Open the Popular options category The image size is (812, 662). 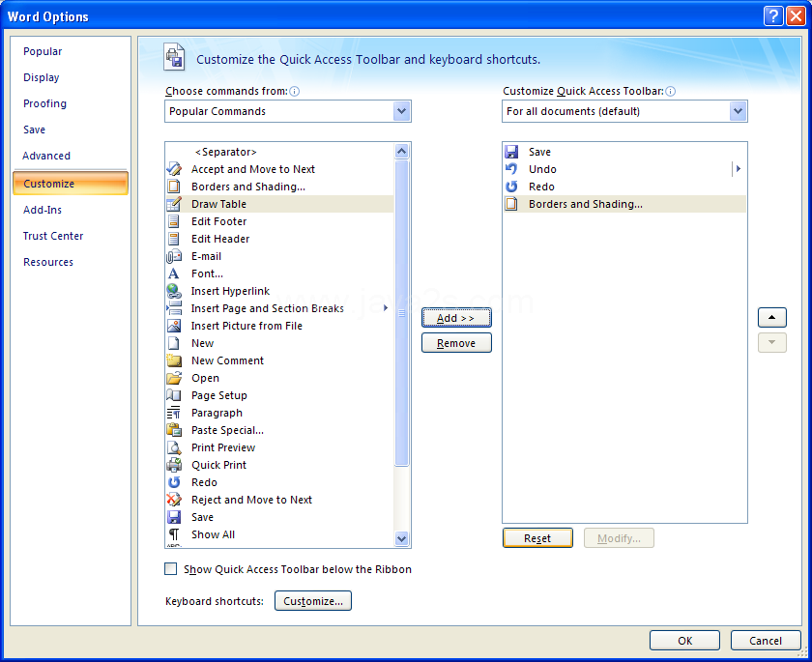[x=43, y=51]
